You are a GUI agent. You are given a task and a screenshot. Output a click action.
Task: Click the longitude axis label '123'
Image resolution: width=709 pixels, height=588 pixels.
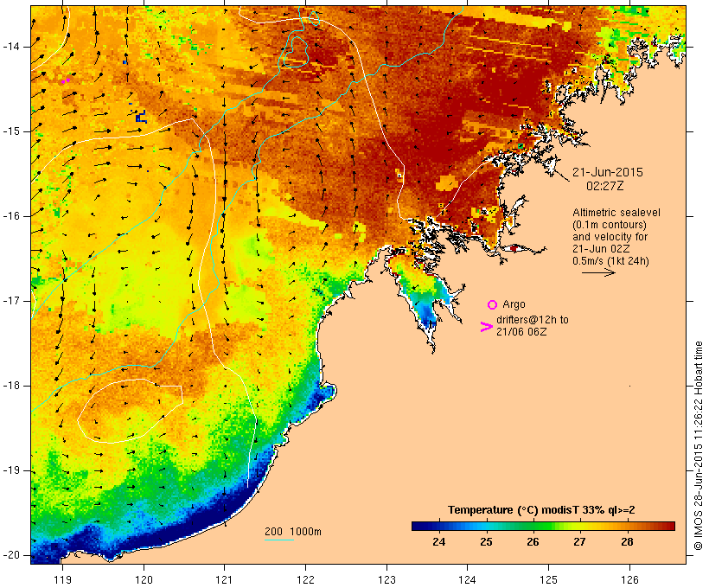pos(386,579)
